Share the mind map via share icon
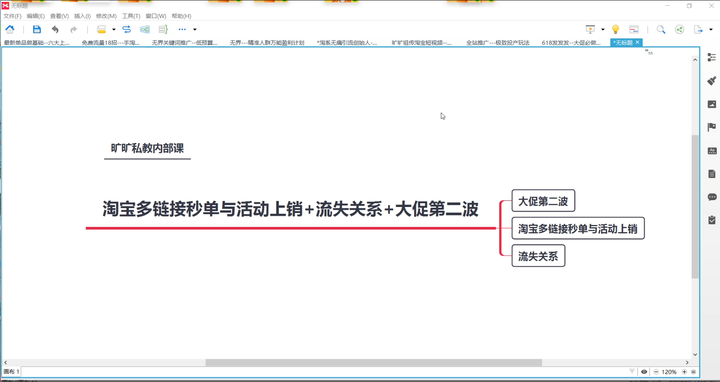This screenshot has height=382, width=720. click(x=680, y=29)
